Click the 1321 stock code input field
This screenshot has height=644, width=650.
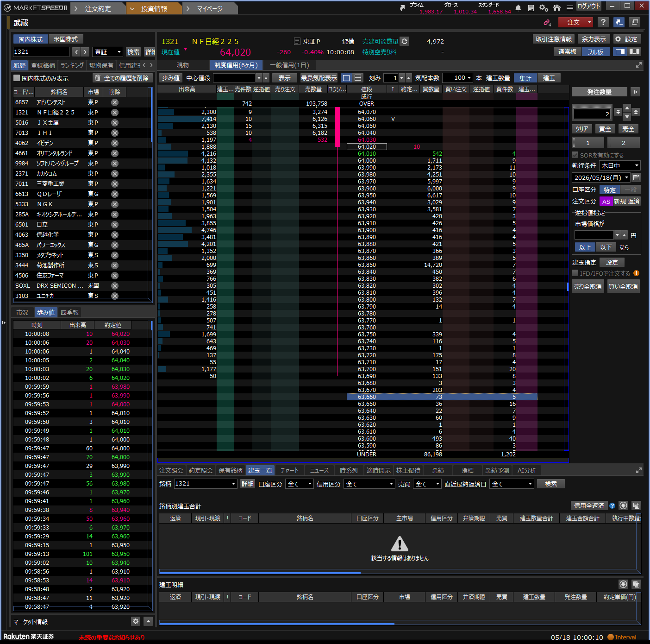pos(41,52)
